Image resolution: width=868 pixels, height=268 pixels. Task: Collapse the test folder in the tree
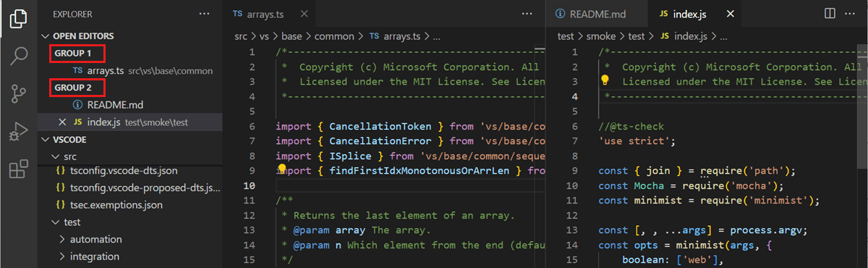[56, 222]
